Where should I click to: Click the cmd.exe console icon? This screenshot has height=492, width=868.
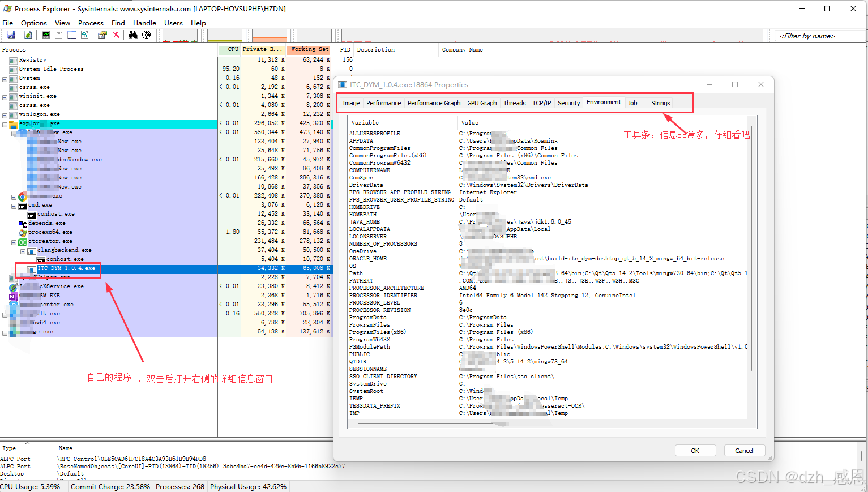coord(23,206)
